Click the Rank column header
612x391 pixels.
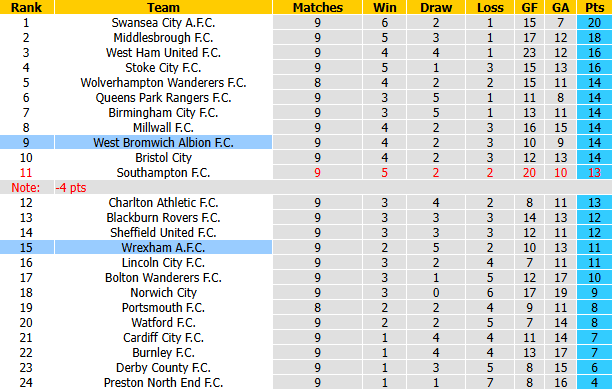27,7
